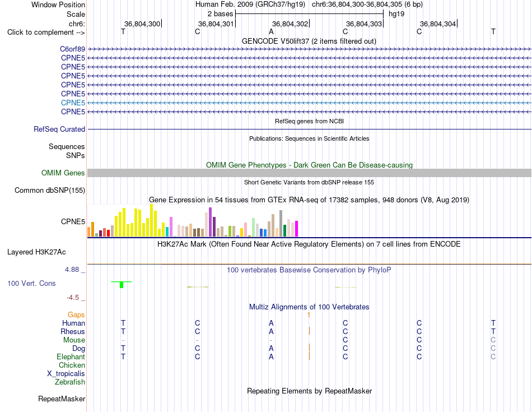532x412 pixels.
Task: Click the Human species label
Action: pyautogui.click(x=73, y=323)
